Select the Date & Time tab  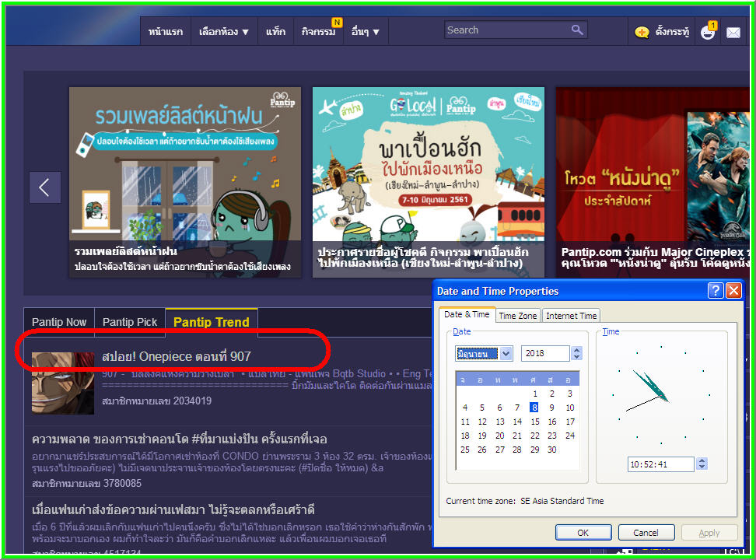click(466, 314)
